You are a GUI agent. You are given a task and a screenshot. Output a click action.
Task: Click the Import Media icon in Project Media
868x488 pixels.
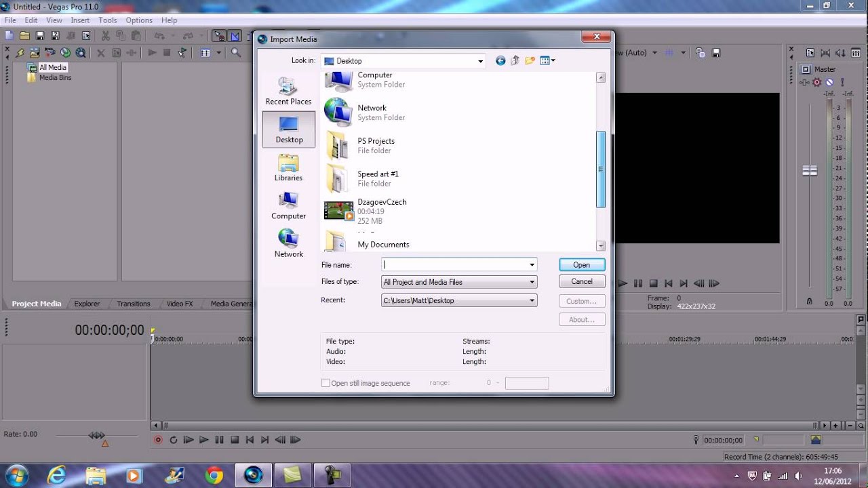(x=35, y=52)
